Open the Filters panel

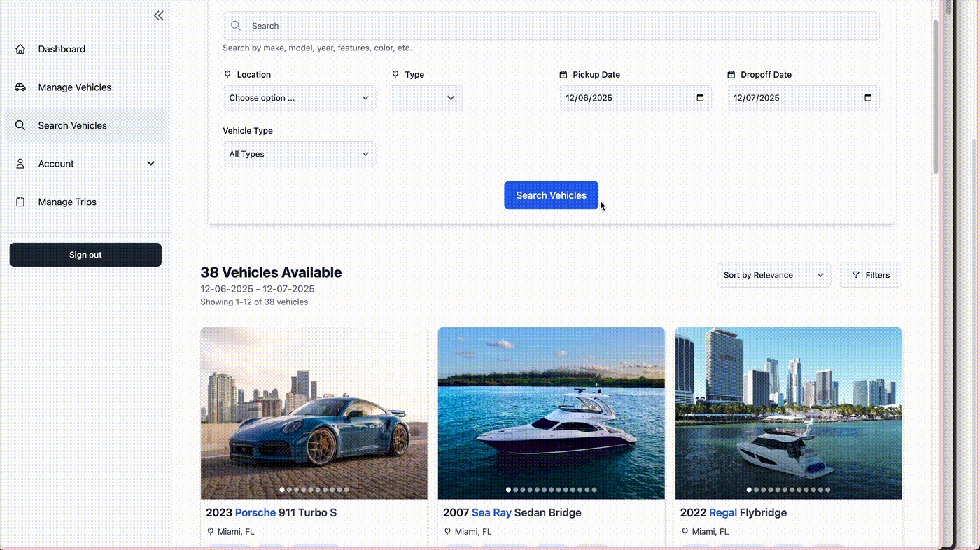[x=870, y=275]
